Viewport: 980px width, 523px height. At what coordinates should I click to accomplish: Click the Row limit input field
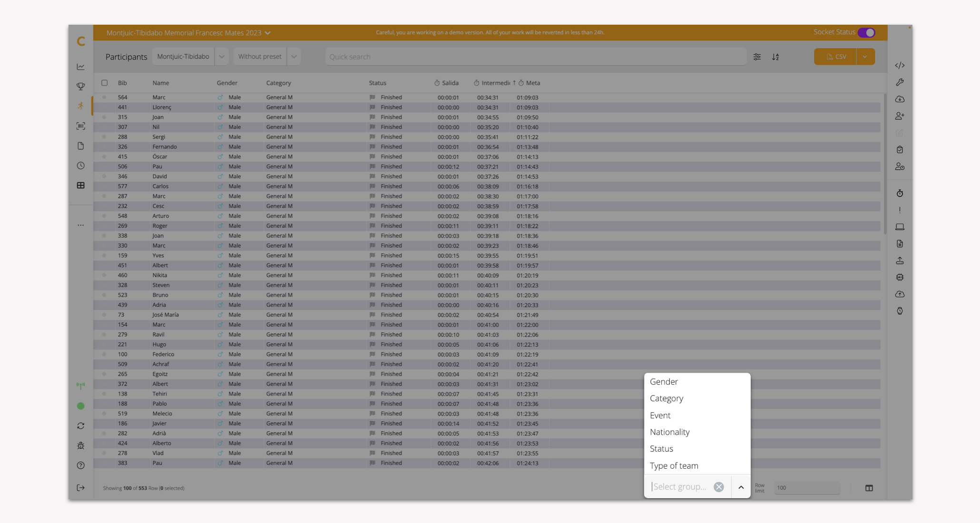pyautogui.click(x=807, y=488)
